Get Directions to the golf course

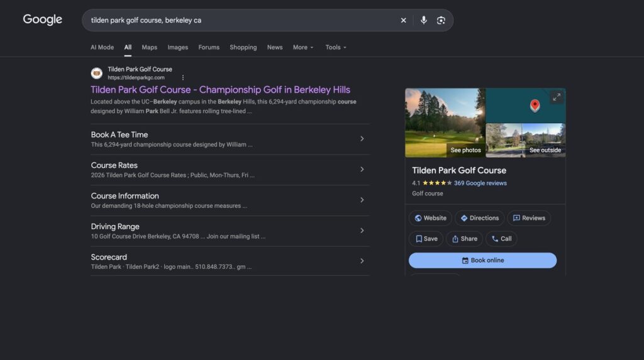click(x=479, y=218)
